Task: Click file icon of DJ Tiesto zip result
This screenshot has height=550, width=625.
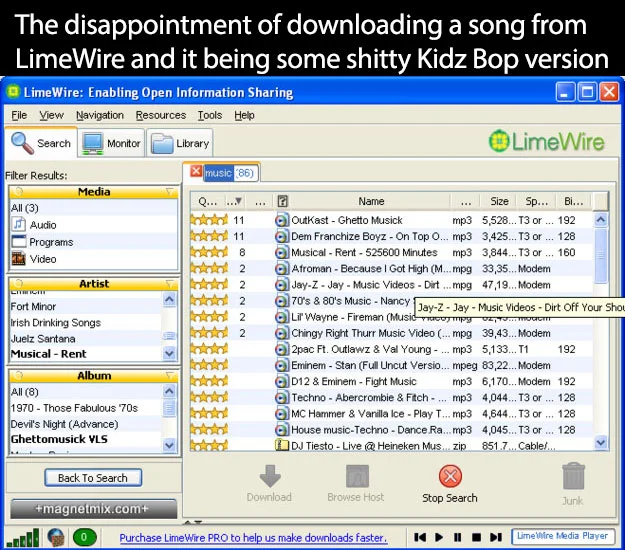Action: pyautogui.click(x=282, y=445)
